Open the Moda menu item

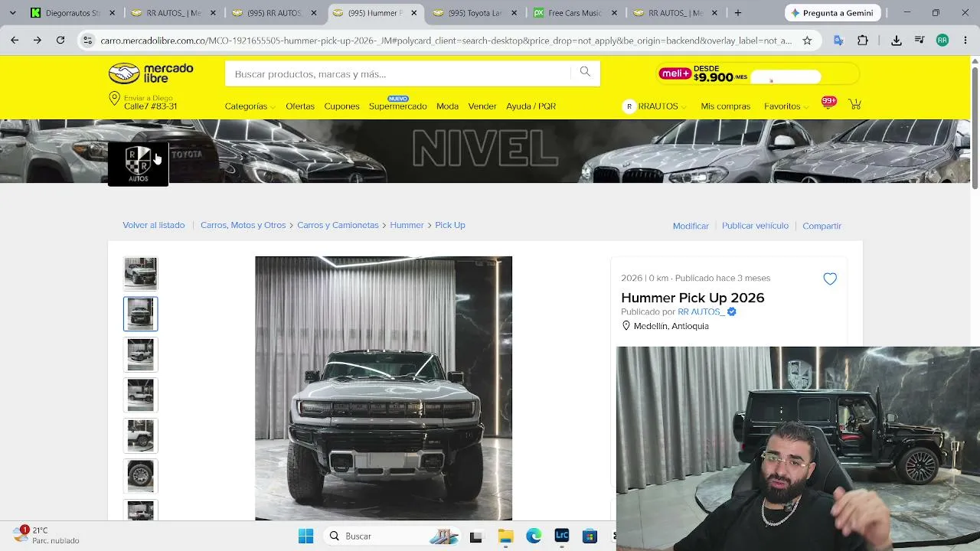[x=447, y=106]
